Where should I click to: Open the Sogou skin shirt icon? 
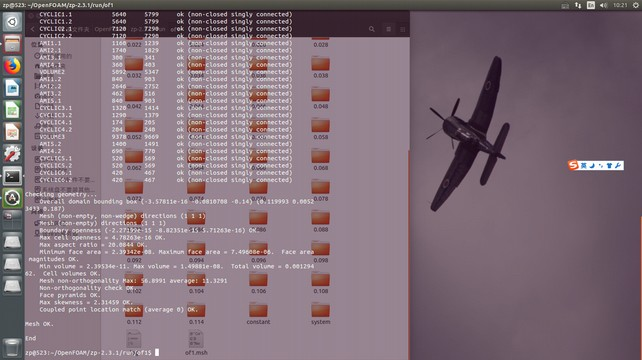609,165
